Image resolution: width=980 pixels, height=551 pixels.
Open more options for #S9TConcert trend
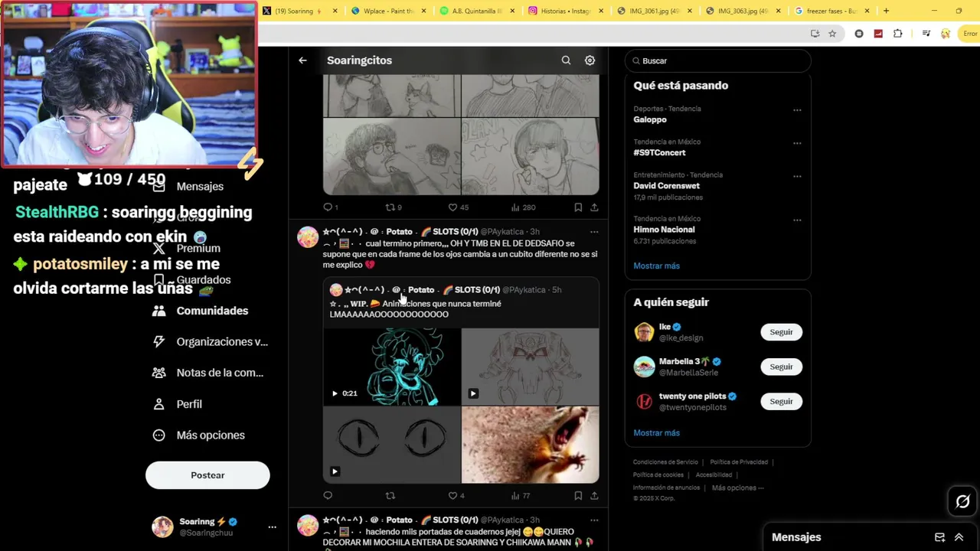point(797,143)
